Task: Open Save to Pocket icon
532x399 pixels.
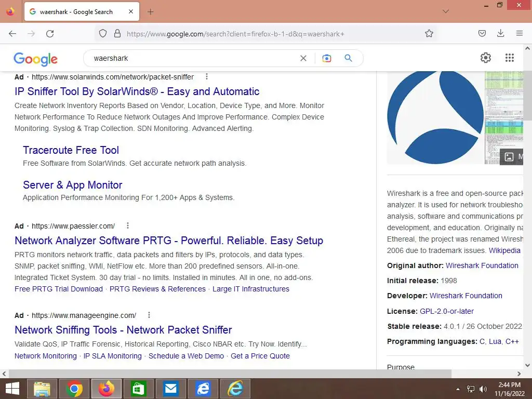Action: (x=482, y=33)
